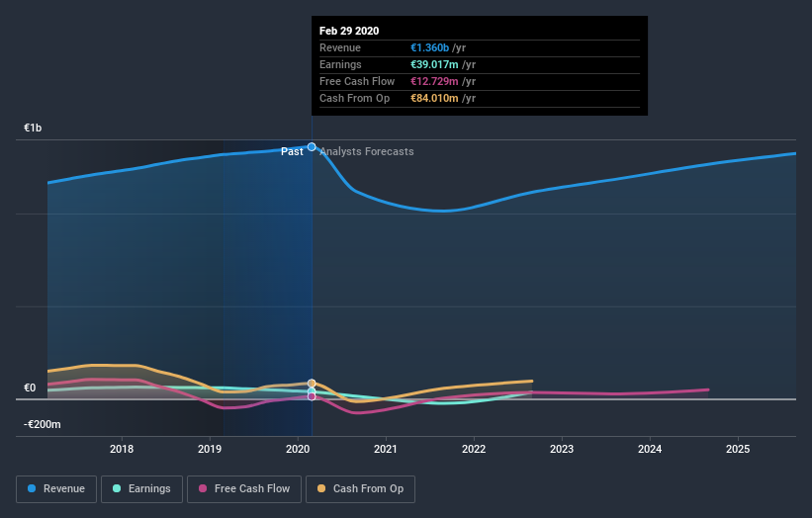This screenshot has height=518, width=812.
Task: Click the Past label on chart
Action: [292, 151]
